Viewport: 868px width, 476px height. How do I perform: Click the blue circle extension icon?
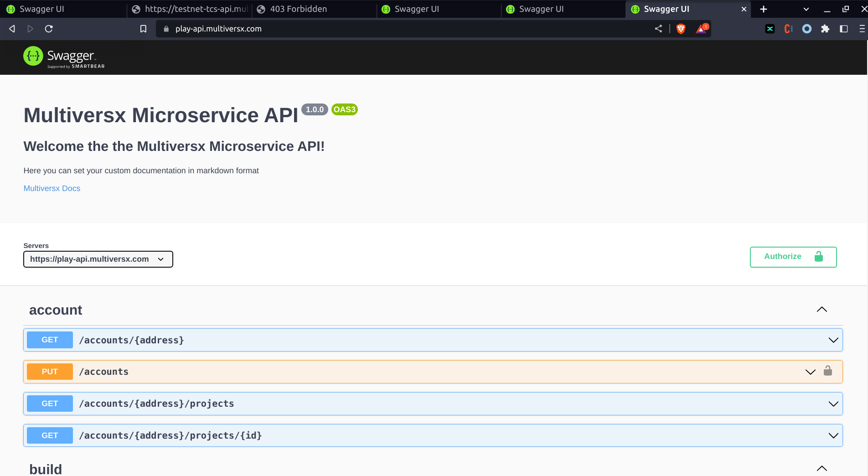click(x=807, y=29)
